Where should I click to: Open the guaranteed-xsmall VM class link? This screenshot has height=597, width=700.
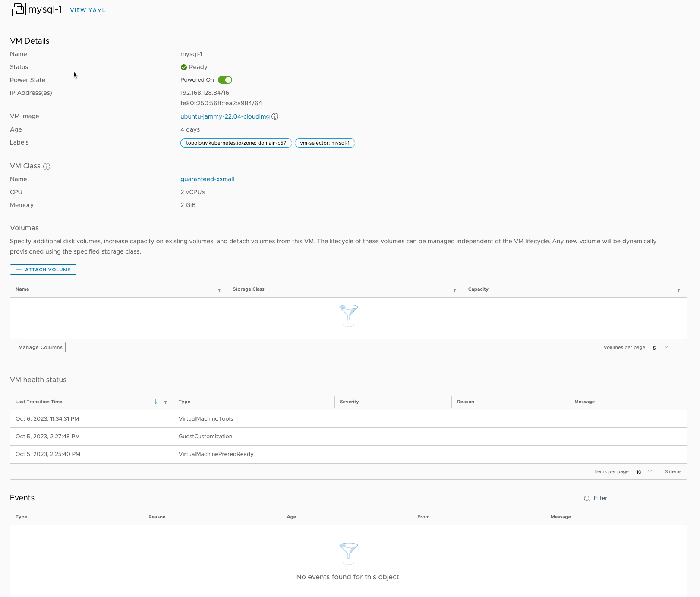pyautogui.click(x=207, y=179)
